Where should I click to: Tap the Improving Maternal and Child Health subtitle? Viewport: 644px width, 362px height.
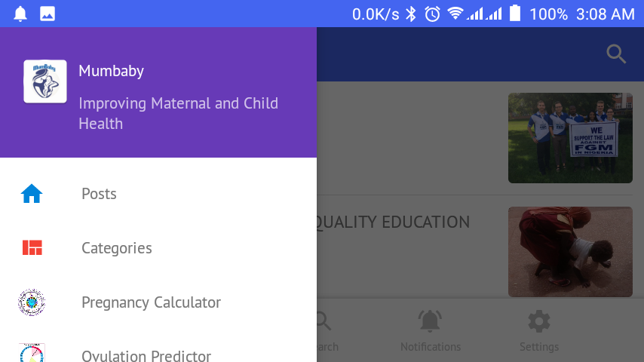point(178,113)
